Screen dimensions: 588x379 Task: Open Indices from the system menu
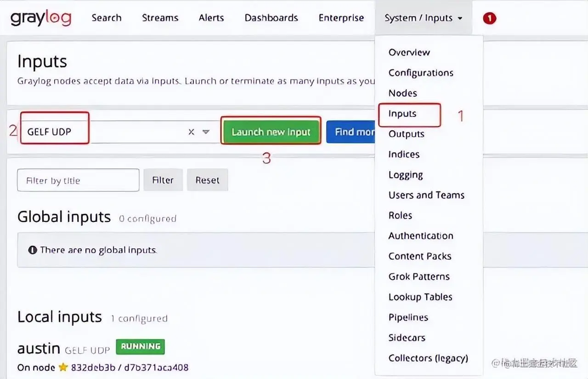(404, 154)
